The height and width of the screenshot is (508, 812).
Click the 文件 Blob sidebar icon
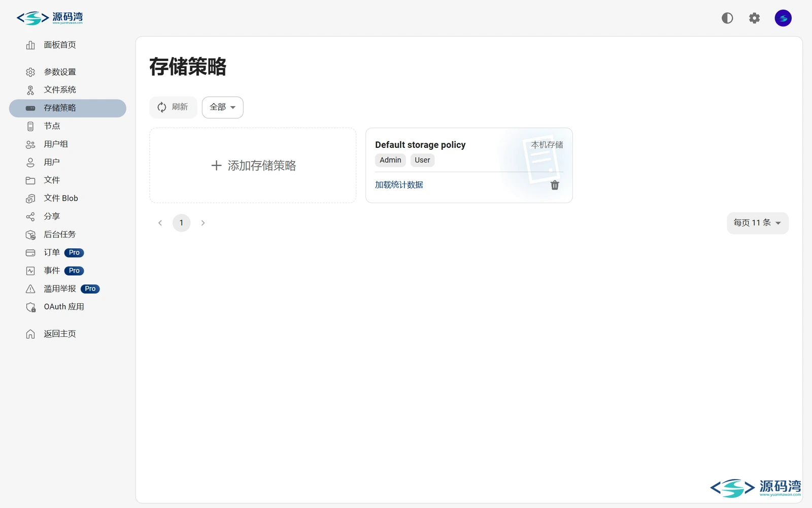(30, 199)
